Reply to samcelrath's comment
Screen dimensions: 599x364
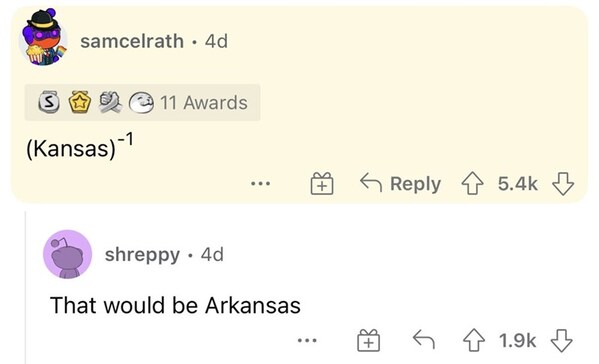click(x=400, y=184)
